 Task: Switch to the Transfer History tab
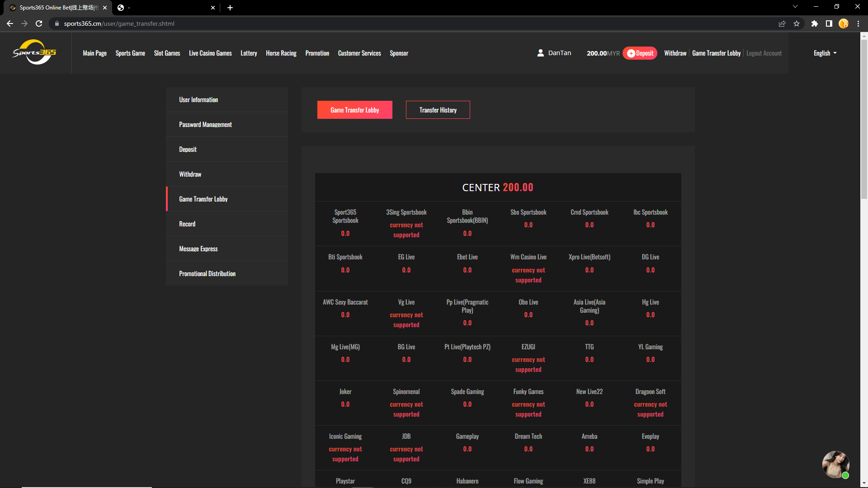438,110
